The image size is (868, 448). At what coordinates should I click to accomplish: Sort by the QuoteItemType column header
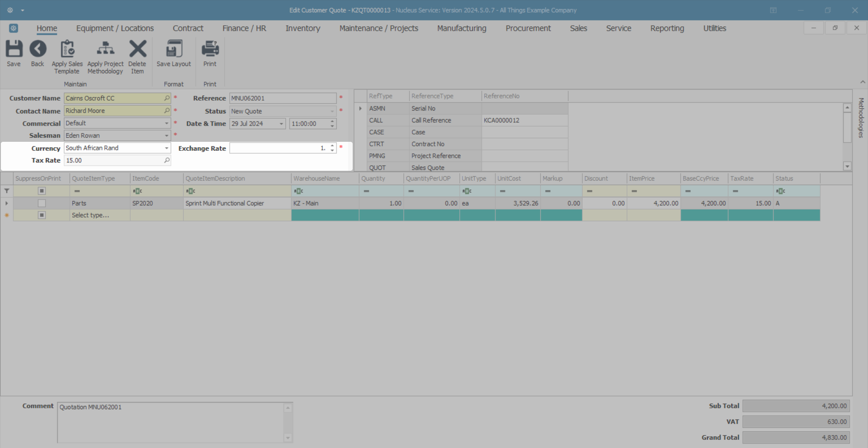(100, 178)
